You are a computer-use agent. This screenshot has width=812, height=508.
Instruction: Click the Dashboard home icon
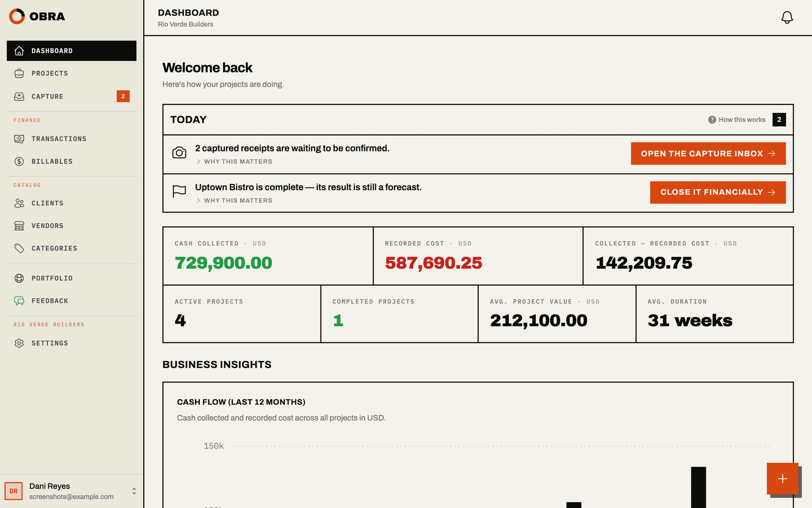[x=19, y=51]
